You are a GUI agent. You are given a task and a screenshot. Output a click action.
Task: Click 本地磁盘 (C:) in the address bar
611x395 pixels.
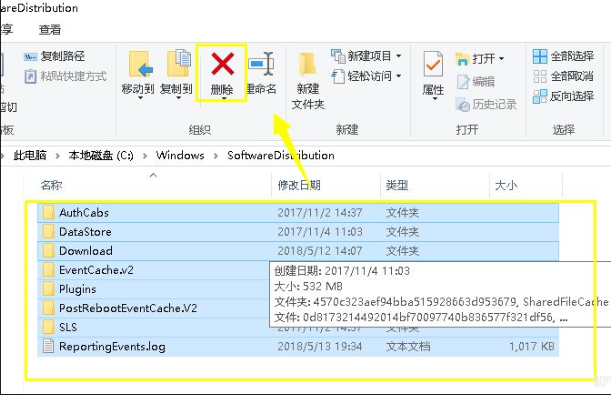coord(101,155)
